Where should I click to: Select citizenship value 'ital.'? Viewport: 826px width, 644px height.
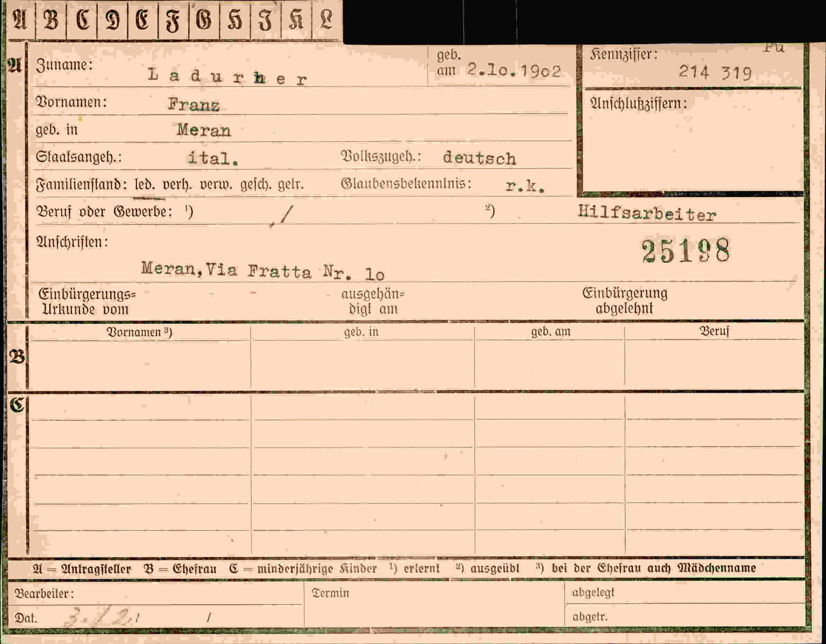click(213, 158)
